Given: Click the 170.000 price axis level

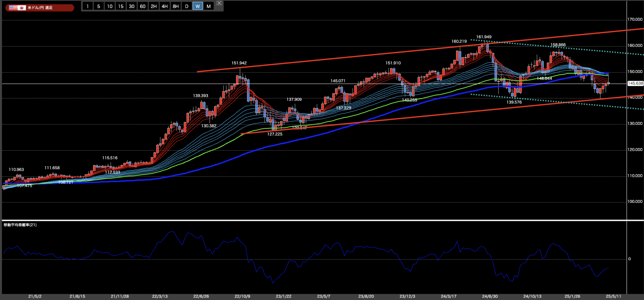Looking at the screenshot, I should pyautogui.click(x=635, y=20).
